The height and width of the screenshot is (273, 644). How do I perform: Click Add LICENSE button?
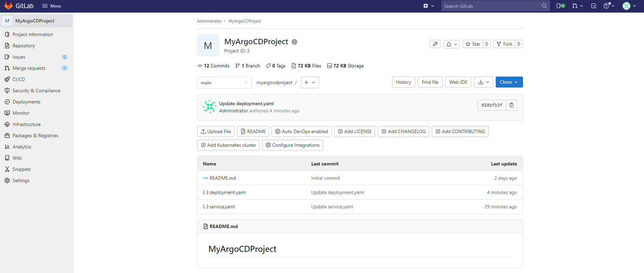355,131
